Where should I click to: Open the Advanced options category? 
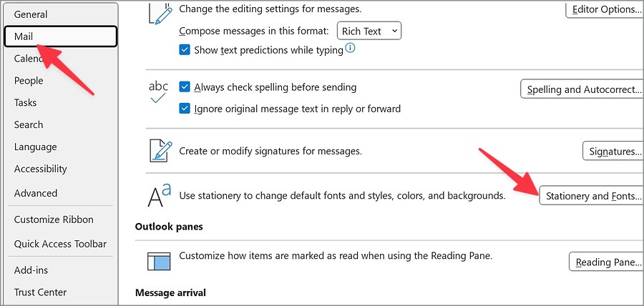tap(36, 193)
